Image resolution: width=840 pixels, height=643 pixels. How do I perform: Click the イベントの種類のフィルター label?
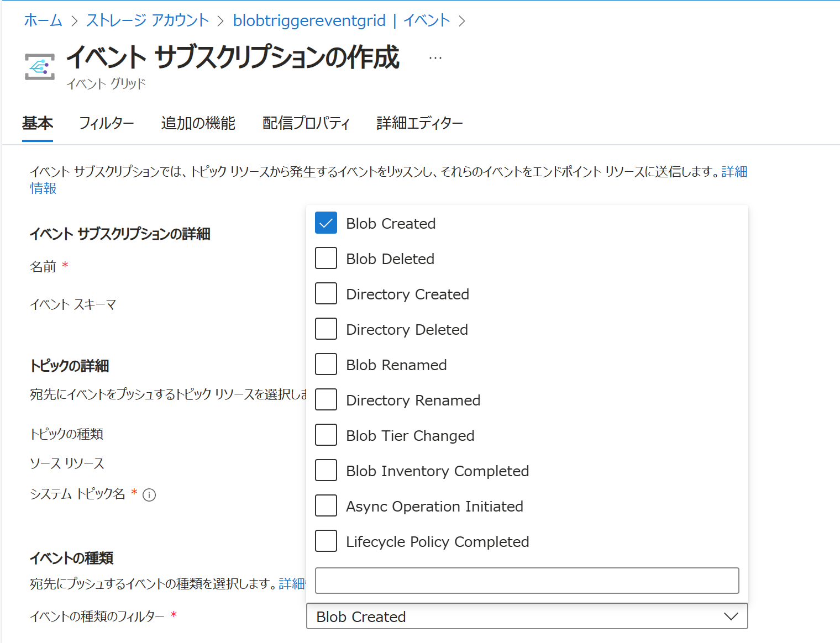click(97, 616)
